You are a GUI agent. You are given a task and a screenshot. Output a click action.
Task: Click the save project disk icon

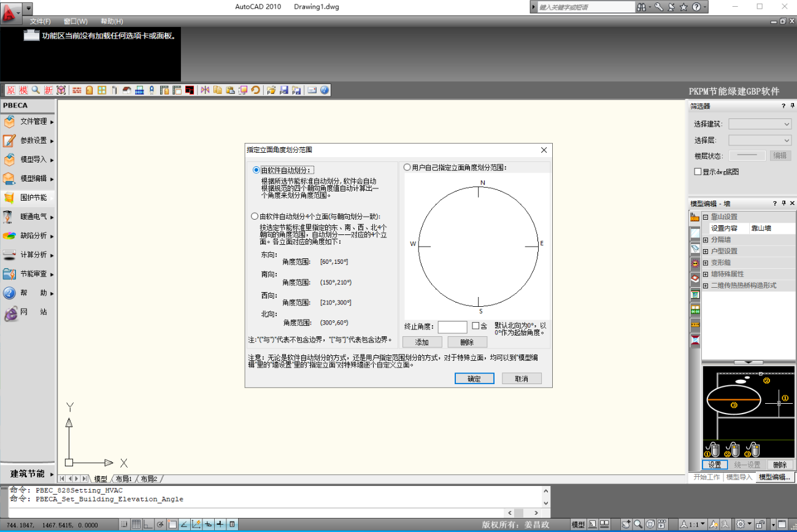click(x=284, y=90)
